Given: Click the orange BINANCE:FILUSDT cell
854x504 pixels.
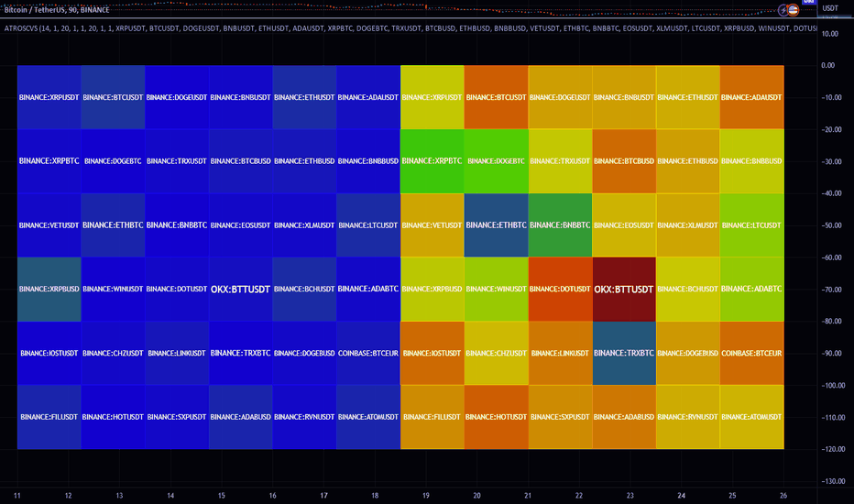Looking at the screenshot, I should coord(432,417).
